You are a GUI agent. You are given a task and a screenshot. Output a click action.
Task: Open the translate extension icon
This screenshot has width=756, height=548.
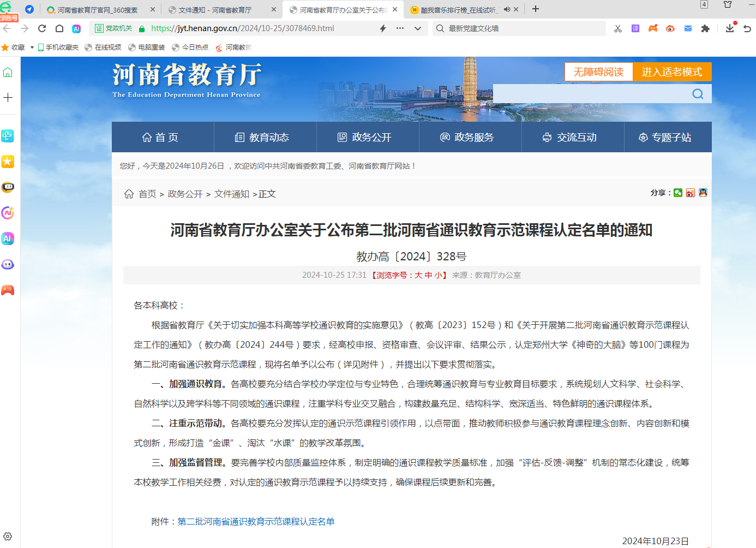(635, 28)
